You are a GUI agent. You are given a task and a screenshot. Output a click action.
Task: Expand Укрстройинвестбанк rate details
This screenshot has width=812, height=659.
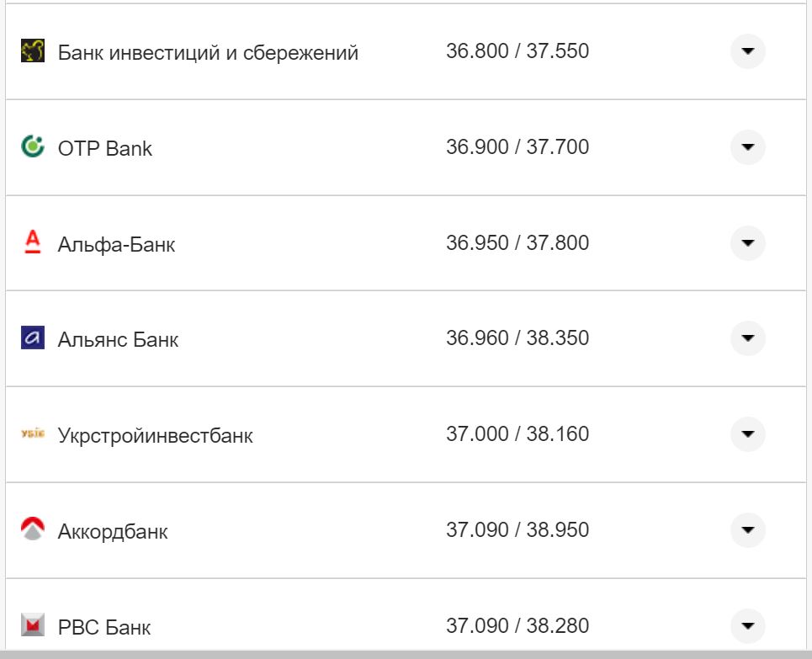click(747, 434)
